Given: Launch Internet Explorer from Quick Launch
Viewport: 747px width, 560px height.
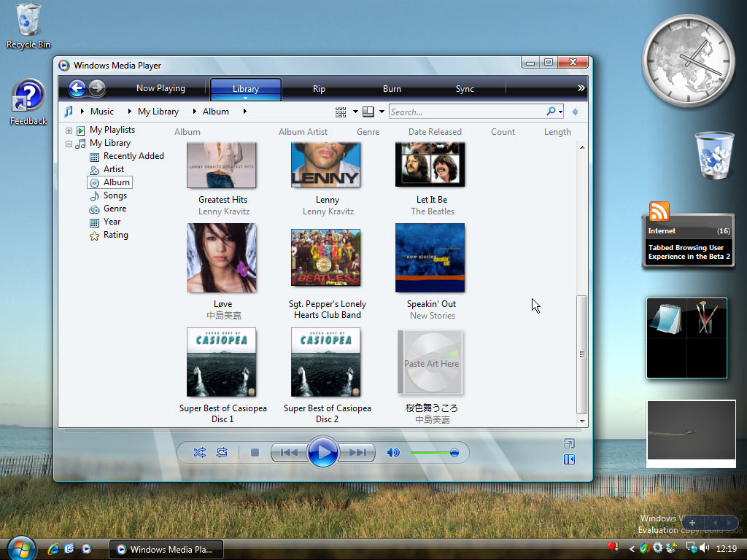Looking at the screenshot, I should (x=53, y=549).
